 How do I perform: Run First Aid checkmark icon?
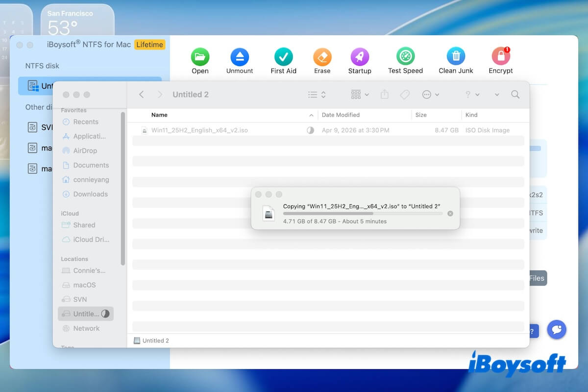click(x=284, y=57)
